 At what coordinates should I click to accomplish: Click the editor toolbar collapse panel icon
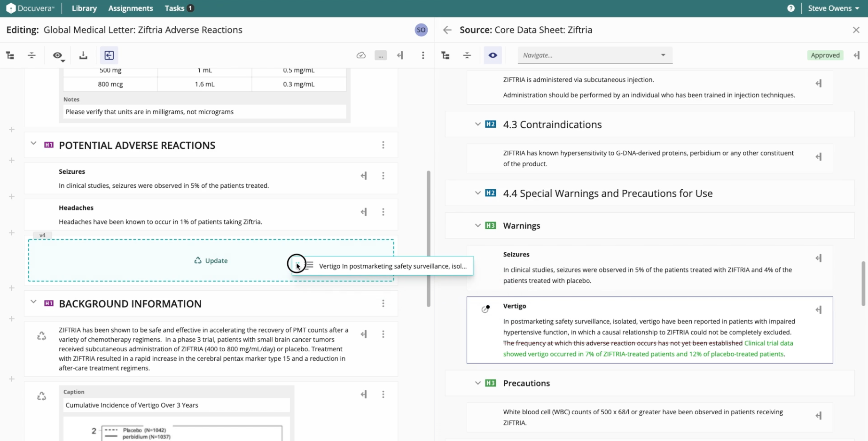[400, 55]
